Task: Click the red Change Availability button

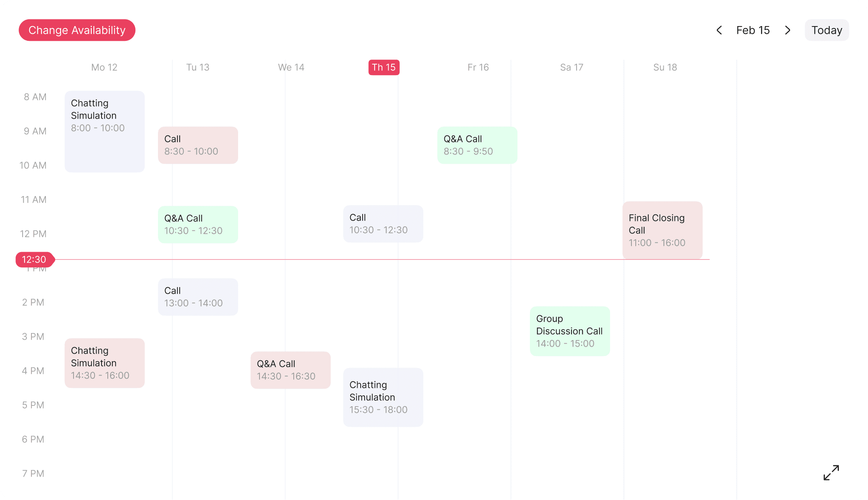Action: [77, 30]
